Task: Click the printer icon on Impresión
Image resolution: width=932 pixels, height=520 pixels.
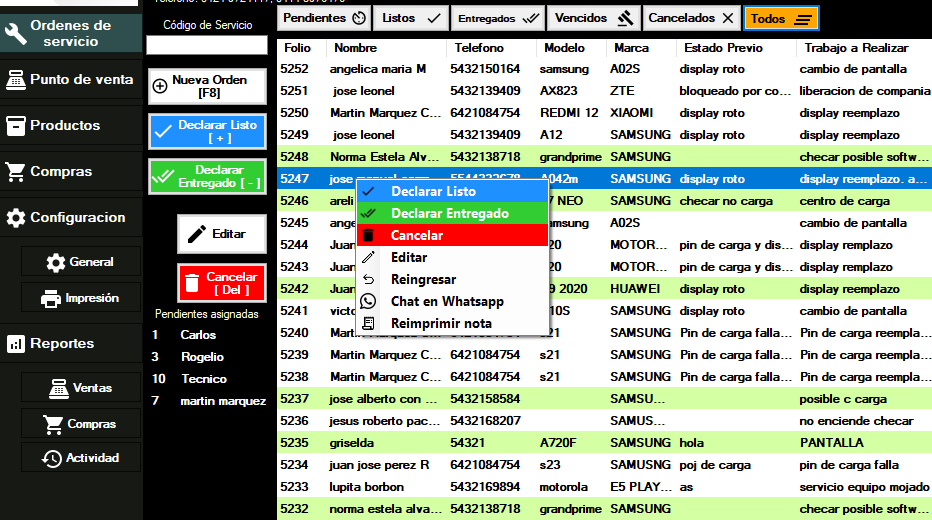Action: click(51, 298)
